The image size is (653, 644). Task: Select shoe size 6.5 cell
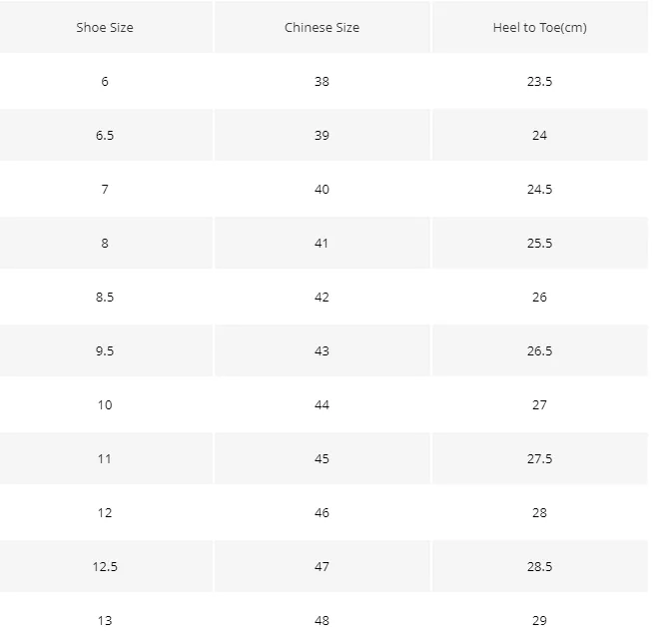click(105, 135)
